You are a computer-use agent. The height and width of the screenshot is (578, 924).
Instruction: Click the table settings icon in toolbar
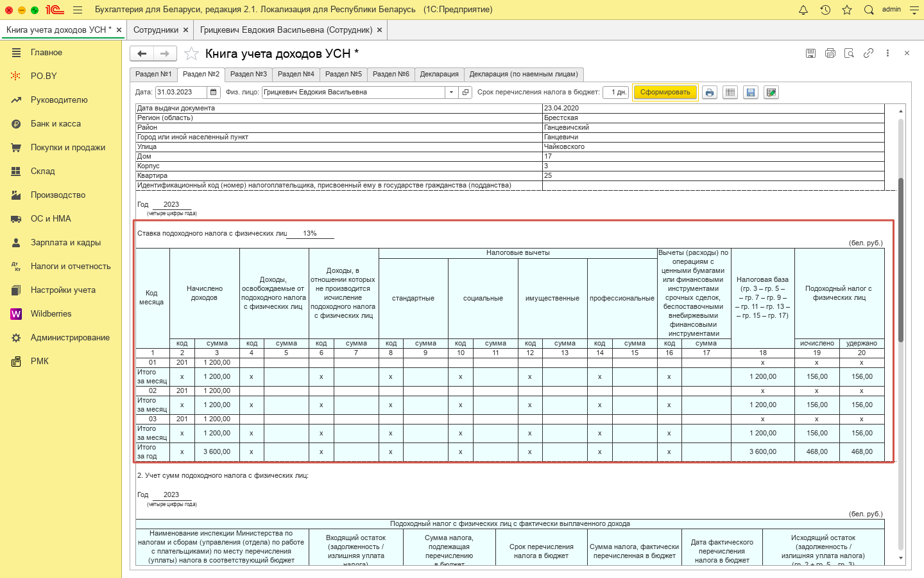pos(730,92)
